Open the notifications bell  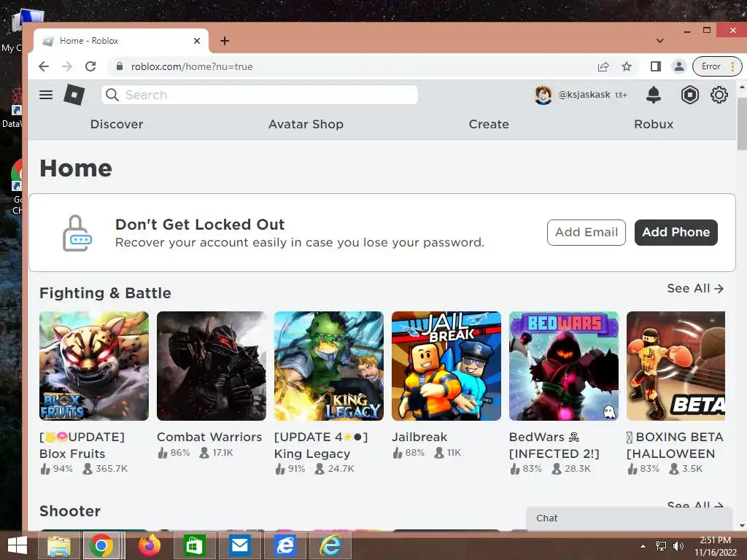(x=654, y=95)
